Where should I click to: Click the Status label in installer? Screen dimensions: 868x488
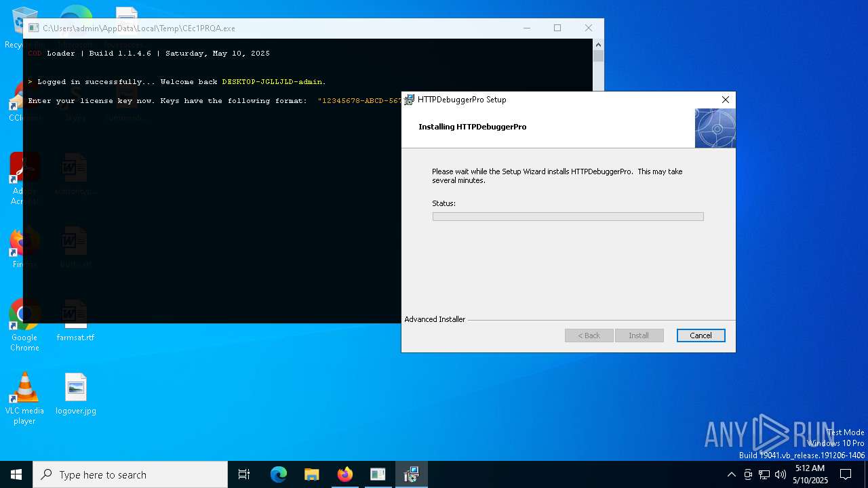click(x=443, y=203)
